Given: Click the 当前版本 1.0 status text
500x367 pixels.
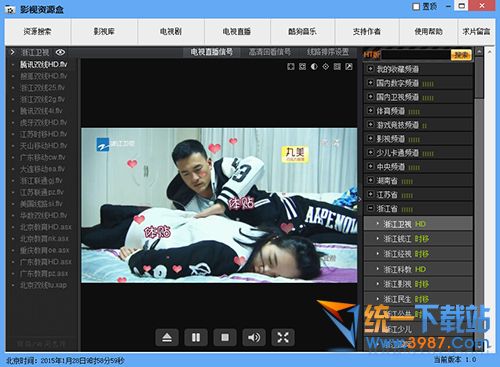Looking at the screenshot, I should click(x=455, y=359).
